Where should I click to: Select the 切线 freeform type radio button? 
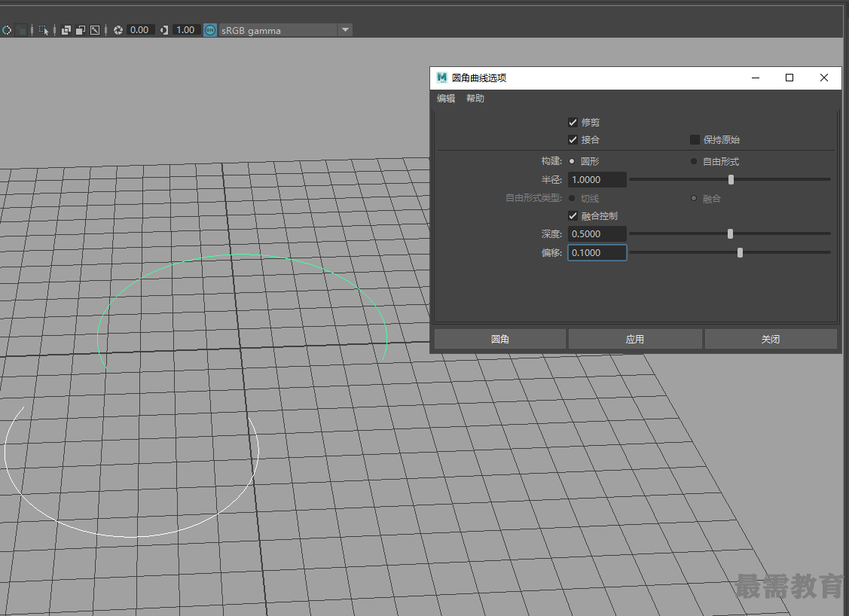click(x=572, y=198)
